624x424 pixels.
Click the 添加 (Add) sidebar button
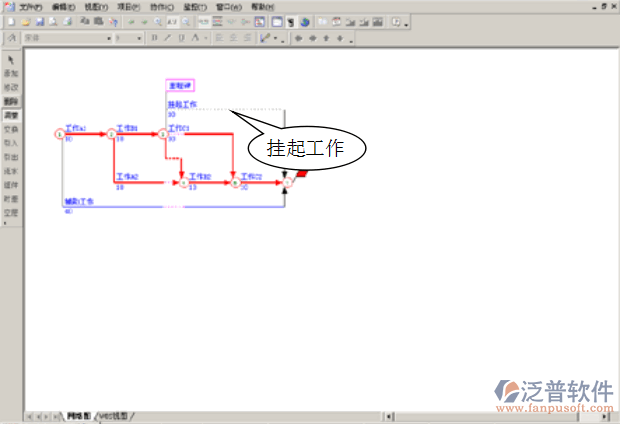[x=11, y=74]
